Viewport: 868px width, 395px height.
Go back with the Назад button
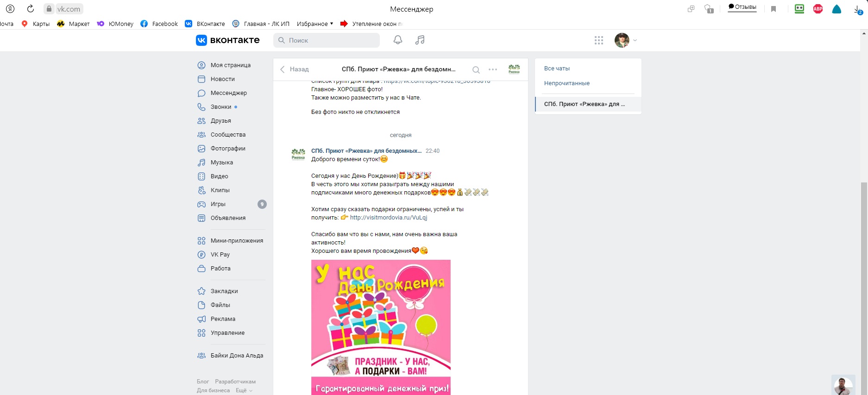pyautogui.click(x=295, y=69)
